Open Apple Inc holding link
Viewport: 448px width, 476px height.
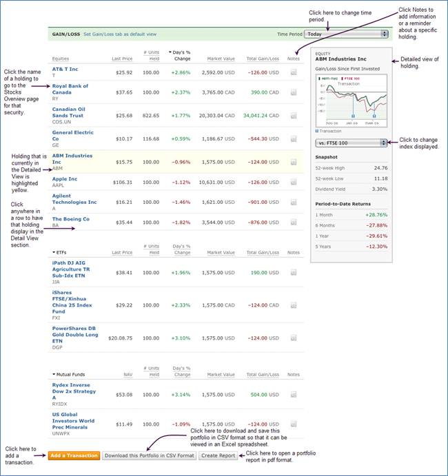(65, 179)
